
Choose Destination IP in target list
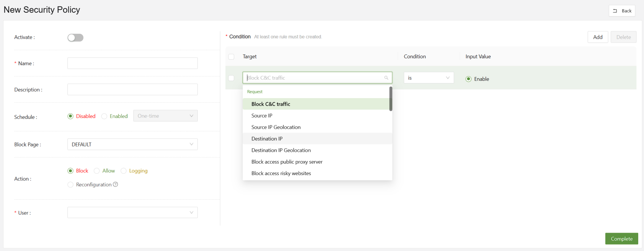pyautogui.click(x=267, y=139)
